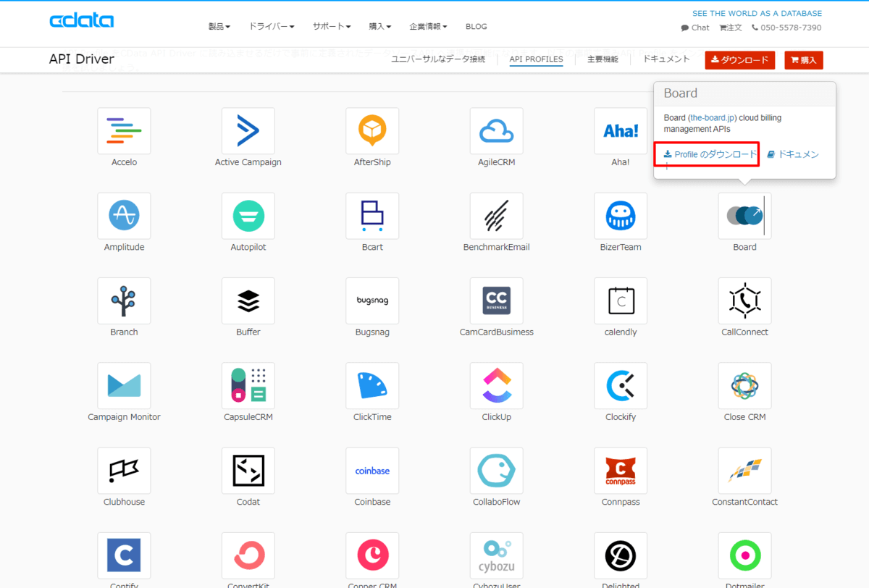Open the AfterShip profile icon
The image size is (869, 588).
pyautogui.click(x=372, y=131)
